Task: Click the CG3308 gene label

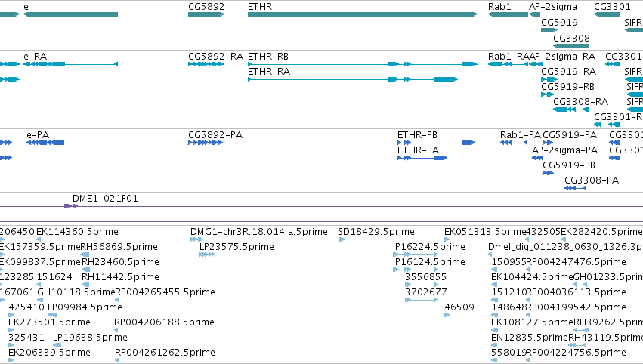Action: (571, 38)
